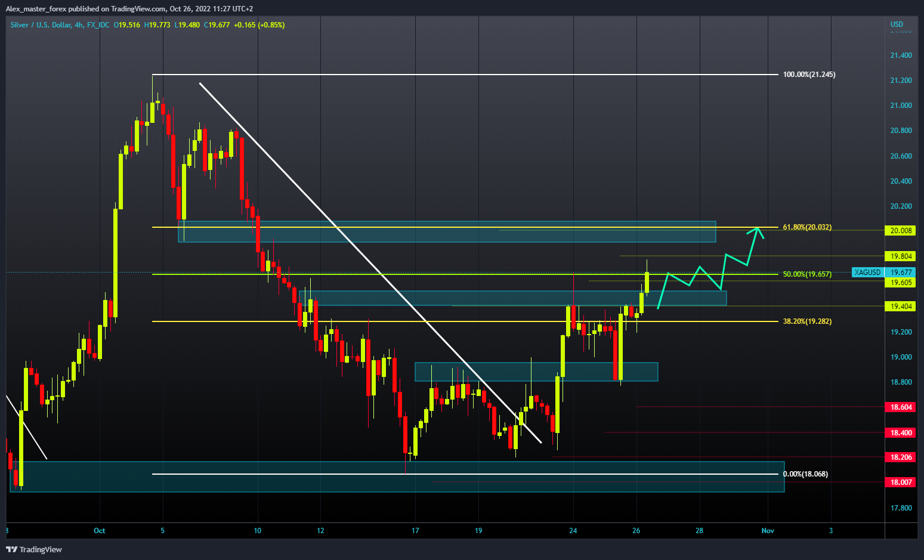Click the Nov label on time axis
This screenshot has height=560, width=924.
coord(768,531)
